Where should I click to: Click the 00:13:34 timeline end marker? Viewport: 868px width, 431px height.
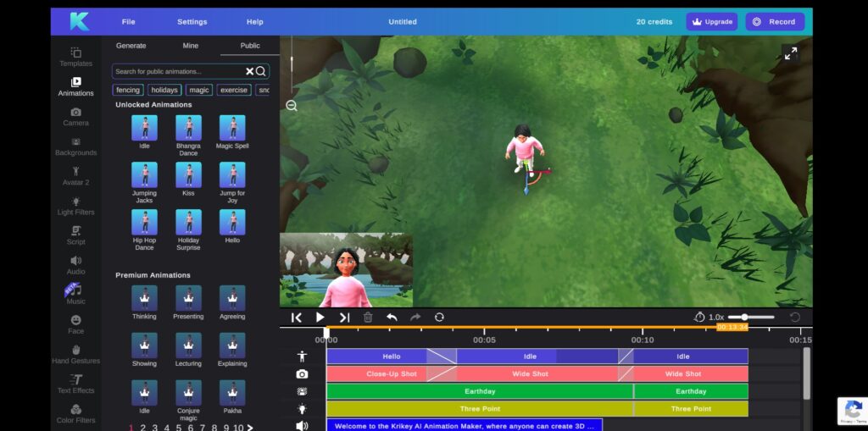(x=732, y=327)
